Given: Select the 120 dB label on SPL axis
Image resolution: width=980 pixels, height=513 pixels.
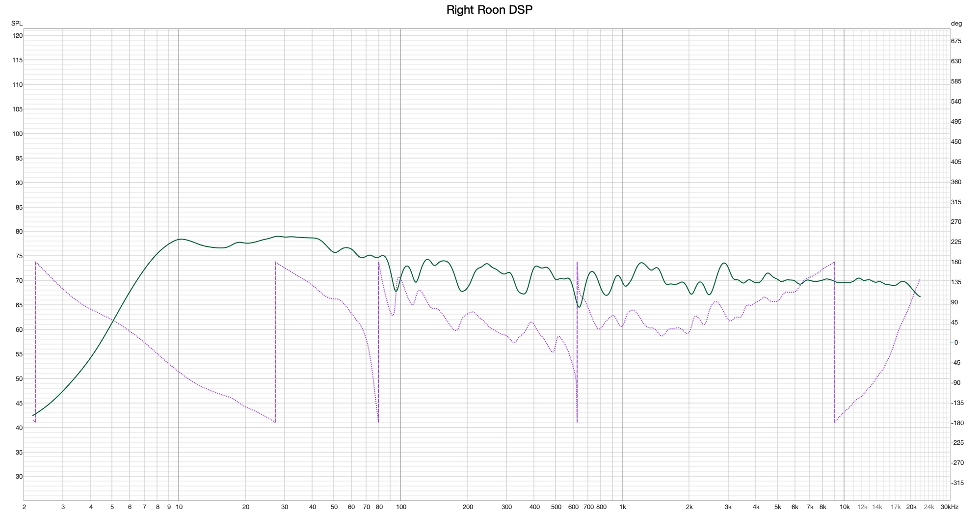Looking at the screenshot, I should click(17, 36).
